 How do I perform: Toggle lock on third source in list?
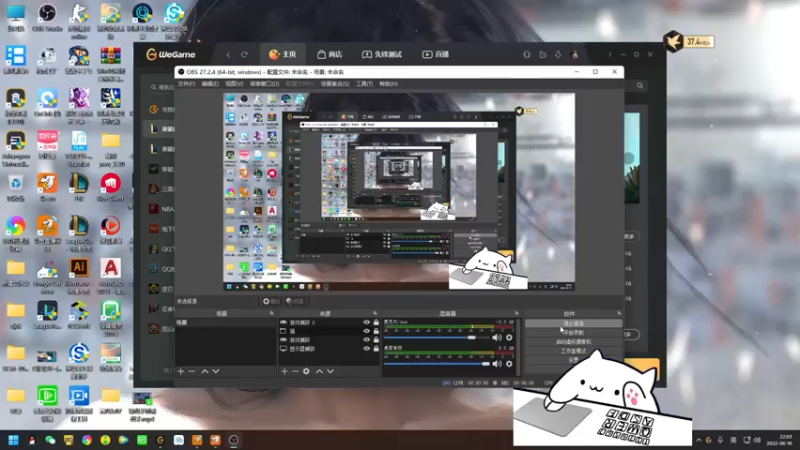(376, 340)
